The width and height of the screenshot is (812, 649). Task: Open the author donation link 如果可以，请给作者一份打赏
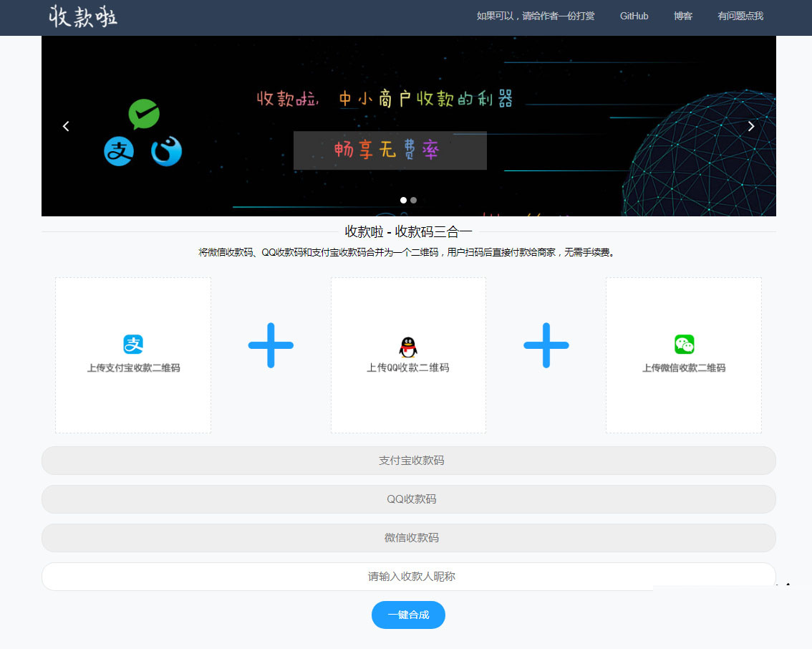coord(536,16)
